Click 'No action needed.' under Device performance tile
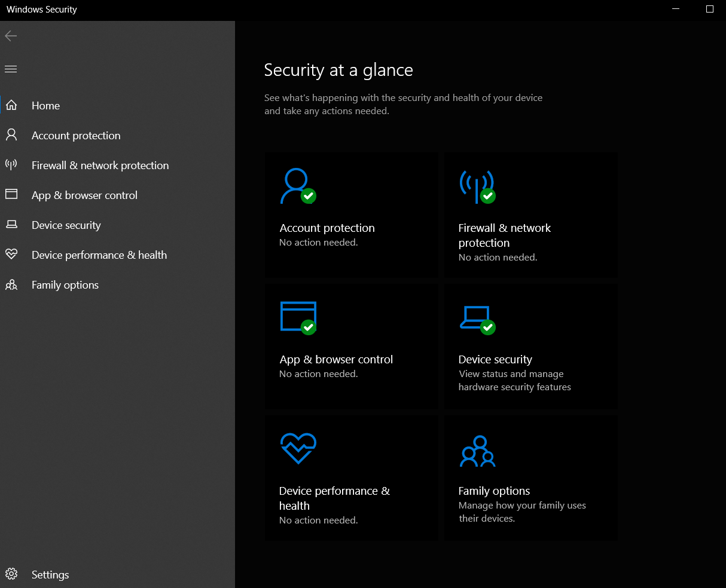This screenshot has width=726, height=588. [x=319, y=520]
